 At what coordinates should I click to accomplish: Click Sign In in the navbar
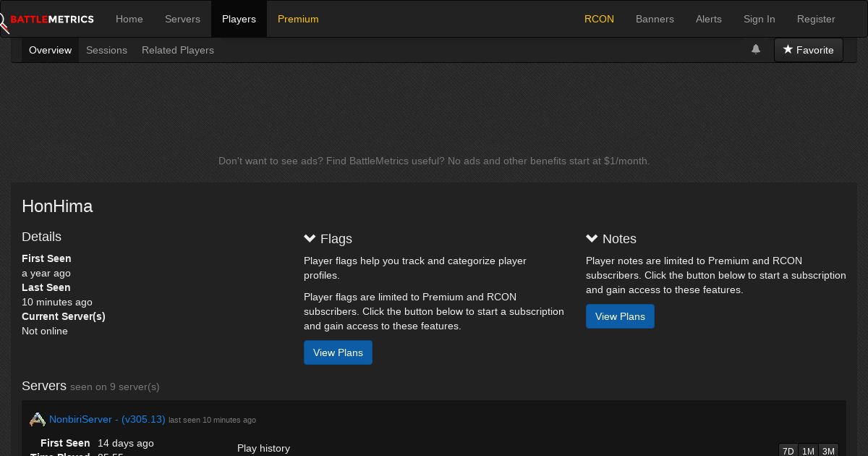(x=759, y=19)
